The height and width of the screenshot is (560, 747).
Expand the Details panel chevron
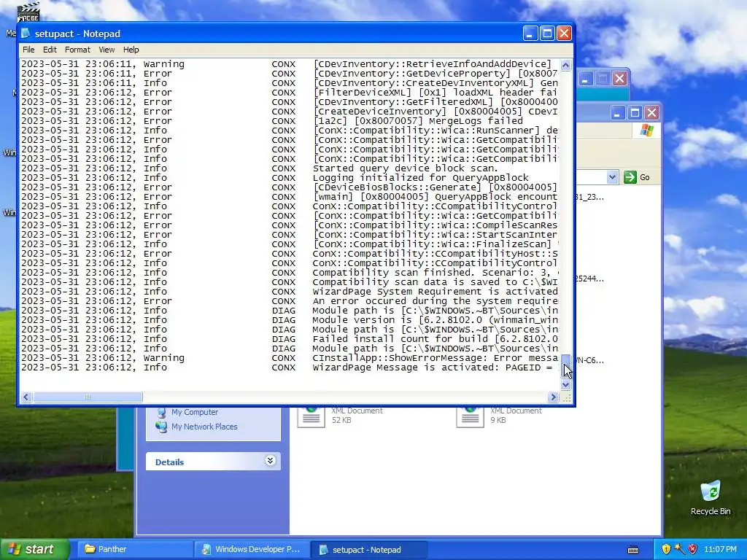(270, 461)
